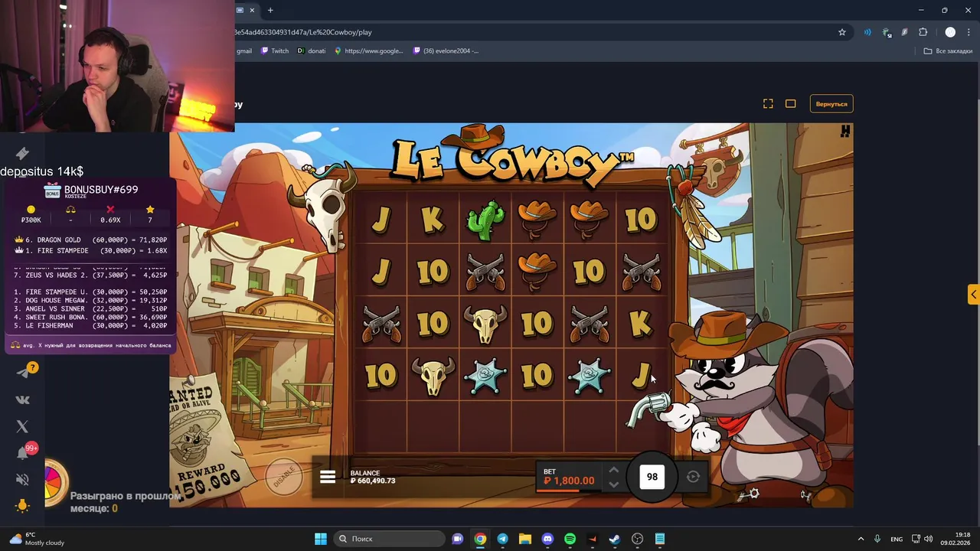Open the Chrome three-dot menu

click(x=969, y=32)
